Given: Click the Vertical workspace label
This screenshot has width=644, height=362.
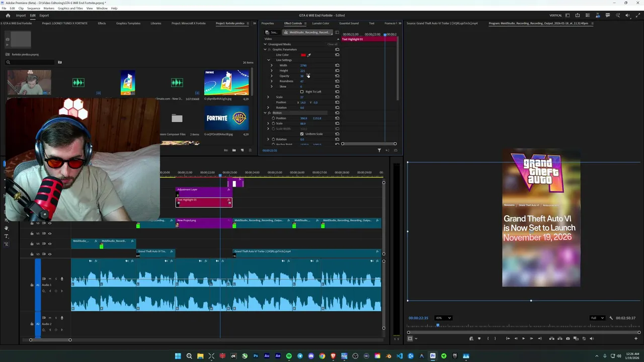Looking at the screenshot, I should [x=555, y=15].
